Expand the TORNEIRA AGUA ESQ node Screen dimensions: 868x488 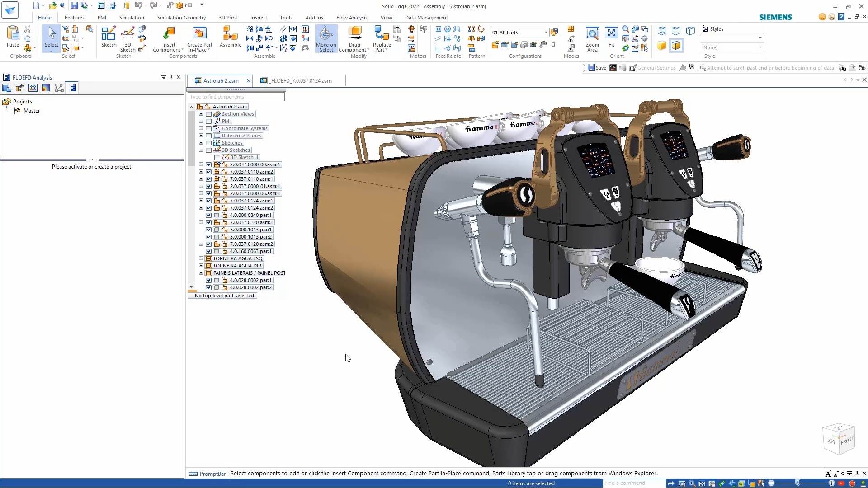(x=201, y=258)
